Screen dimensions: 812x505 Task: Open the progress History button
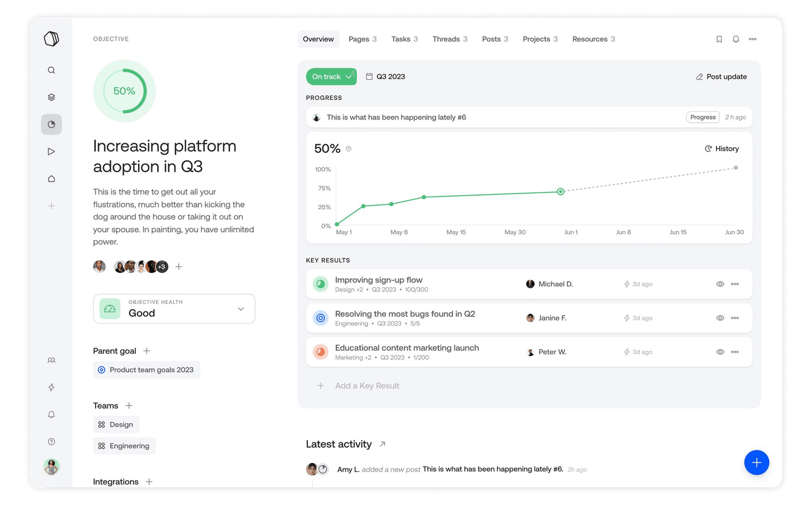[x=722, y=149]
